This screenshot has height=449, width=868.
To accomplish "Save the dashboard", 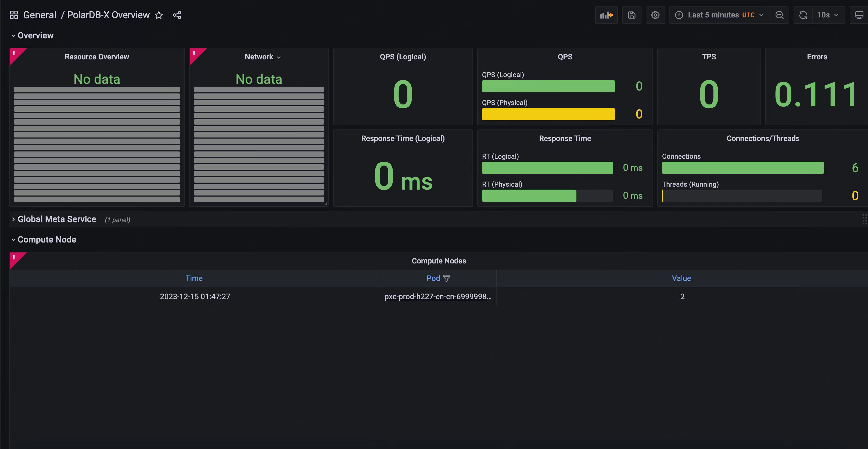I will (632, 15).
